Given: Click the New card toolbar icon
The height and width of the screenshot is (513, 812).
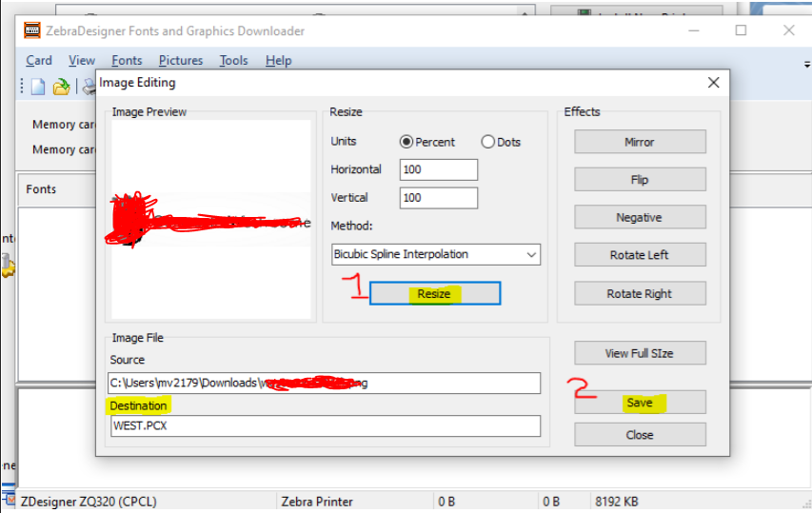Looking at the screenshot, I should [38, 87].
